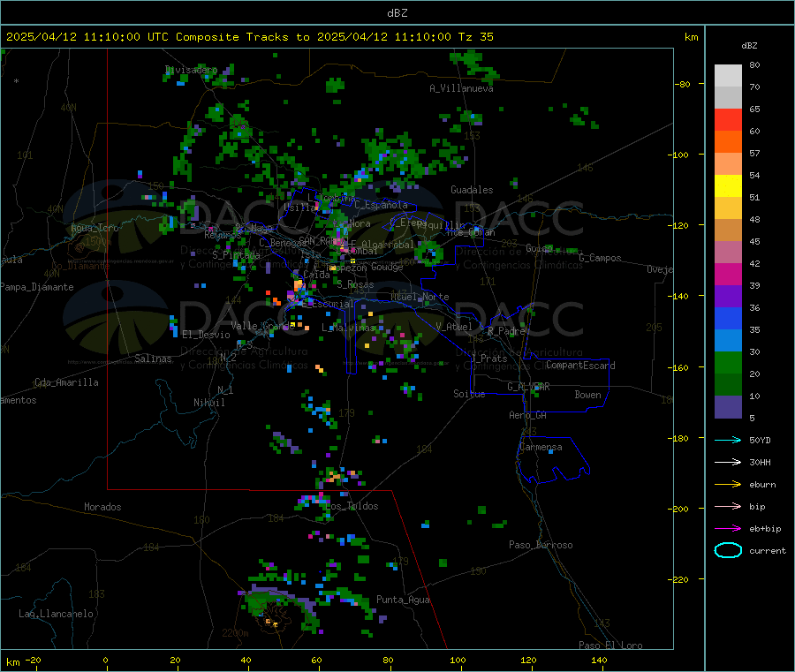Image resolution: width=795 pixels, height=672 pixels.
Task: Click the dBZ title at top
Action: click(x=397, y=13)
